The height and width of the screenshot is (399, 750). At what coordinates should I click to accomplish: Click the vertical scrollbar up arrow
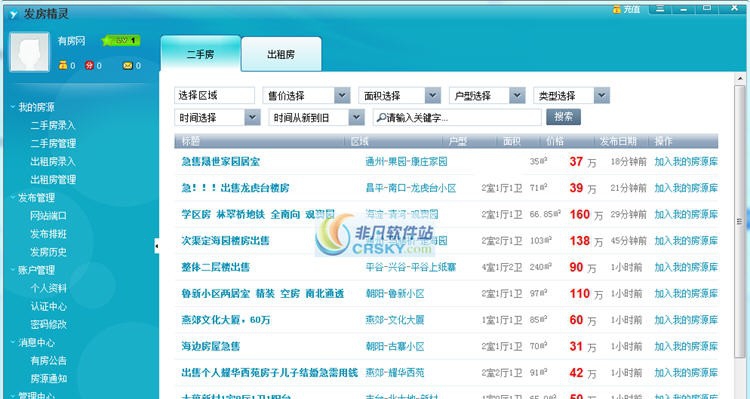point(740,78)
